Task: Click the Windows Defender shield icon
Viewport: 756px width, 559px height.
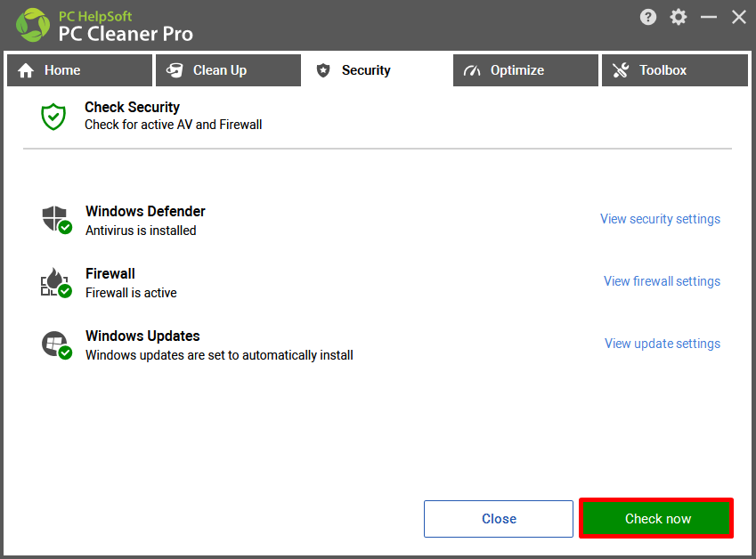Action: click(56, 220)
